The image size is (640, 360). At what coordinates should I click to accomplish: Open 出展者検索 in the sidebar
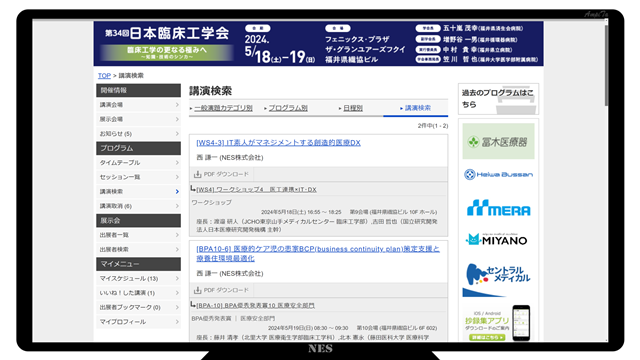coord(138,249)
